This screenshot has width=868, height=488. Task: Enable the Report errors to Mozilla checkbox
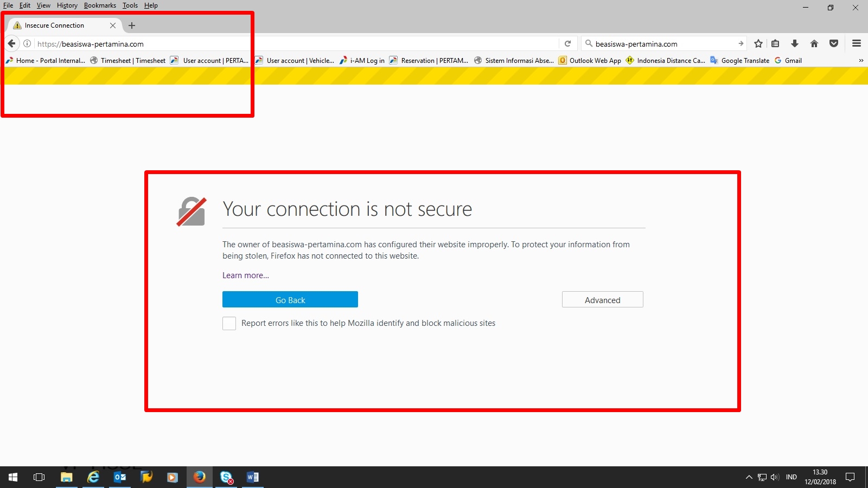229,323
